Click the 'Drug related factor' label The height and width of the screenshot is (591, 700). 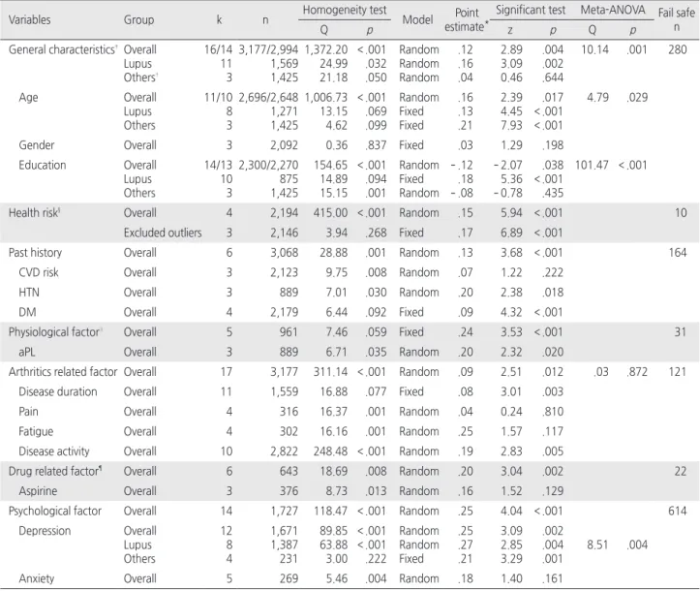[55, 471]
